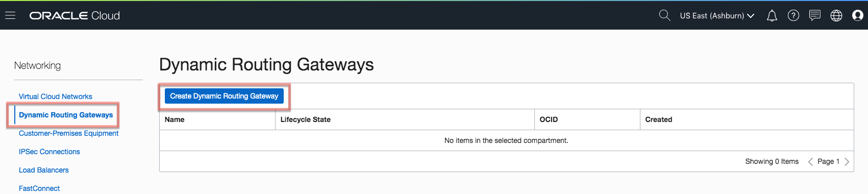Open Load Balancers link
This screenshot has height=194, width=868.
44,170
